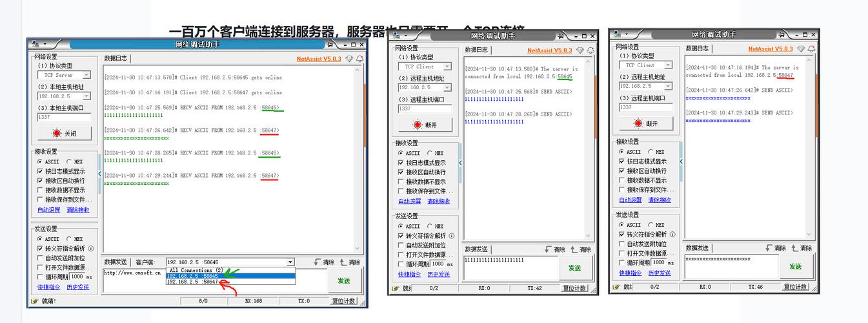
Task: Click 断开 in the middle client window
Action: [424, 125]
